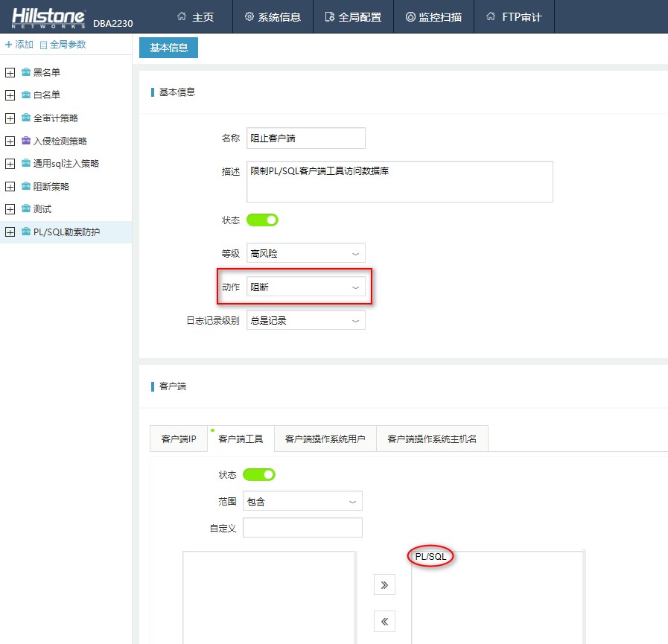
Task: Select 白名单 in the policy tree
Action: click(x=47, y=95)
